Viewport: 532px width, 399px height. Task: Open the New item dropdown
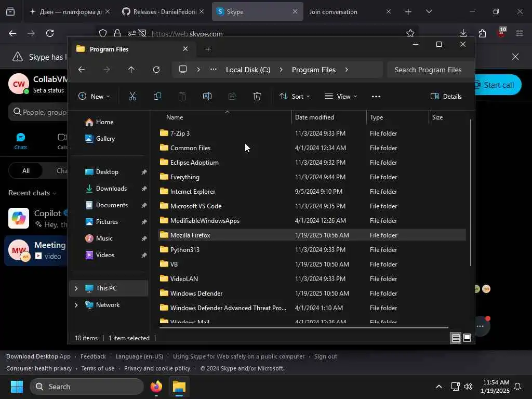(95, 96)
